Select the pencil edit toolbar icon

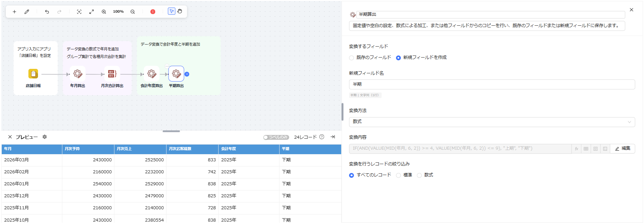click(x=27, y=12)
